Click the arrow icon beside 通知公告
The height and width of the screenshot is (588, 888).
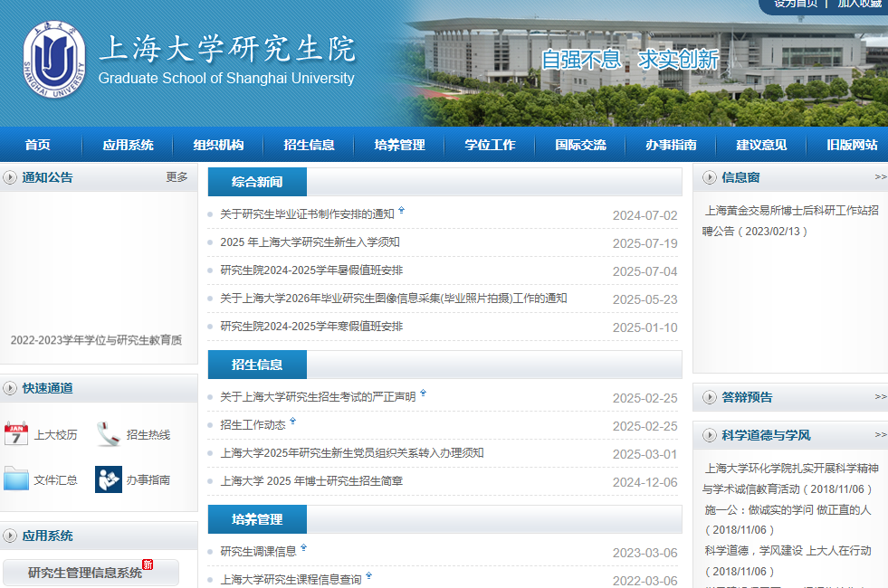click(x=11, y=177)
